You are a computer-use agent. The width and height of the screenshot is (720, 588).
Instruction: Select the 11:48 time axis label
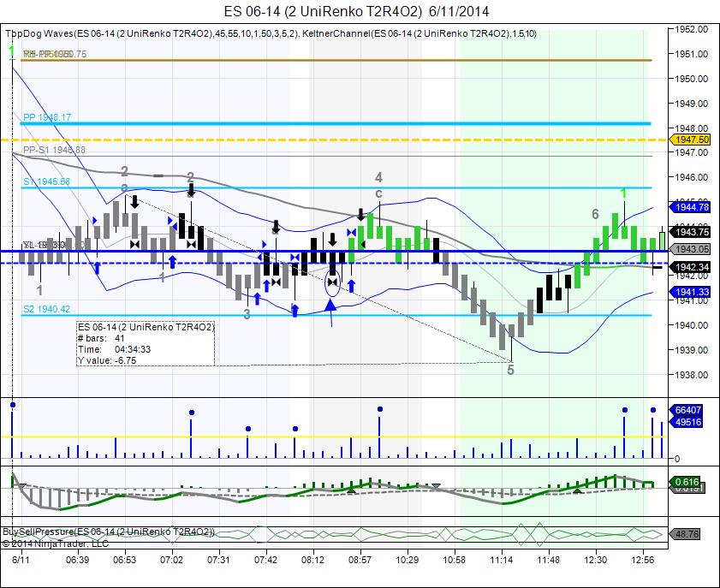(x=548, y=560)
